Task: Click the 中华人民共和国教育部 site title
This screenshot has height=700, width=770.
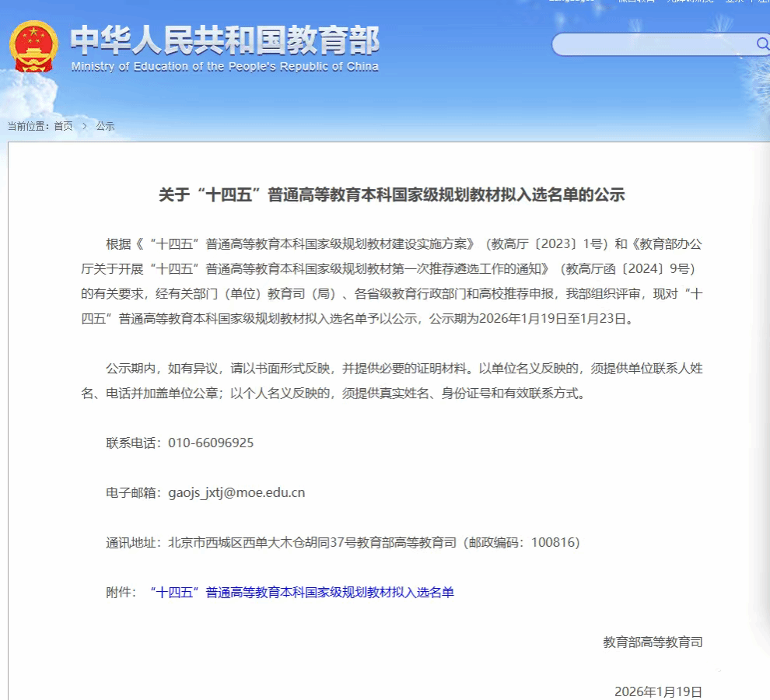Action: pyautogui.click(x=225, y=40)
